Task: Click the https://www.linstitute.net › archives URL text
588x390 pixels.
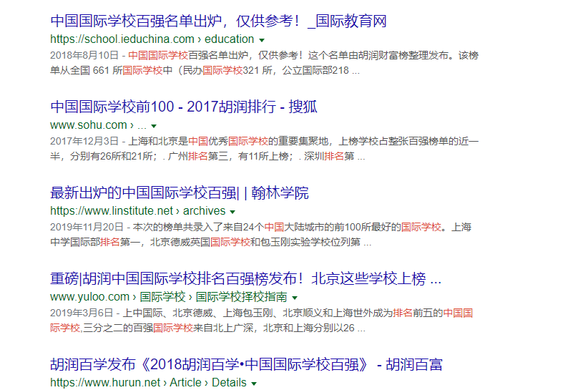Action: [x=138, y=211]
